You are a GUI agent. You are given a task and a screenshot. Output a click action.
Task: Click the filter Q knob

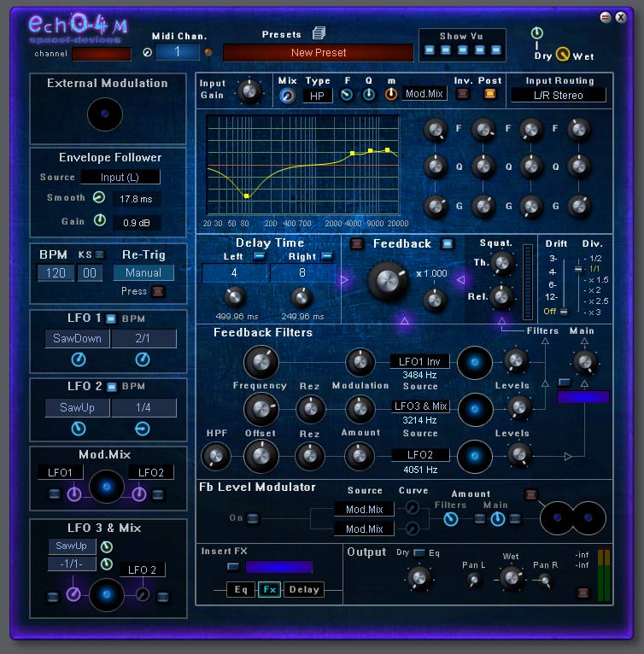tap(368, 95)
